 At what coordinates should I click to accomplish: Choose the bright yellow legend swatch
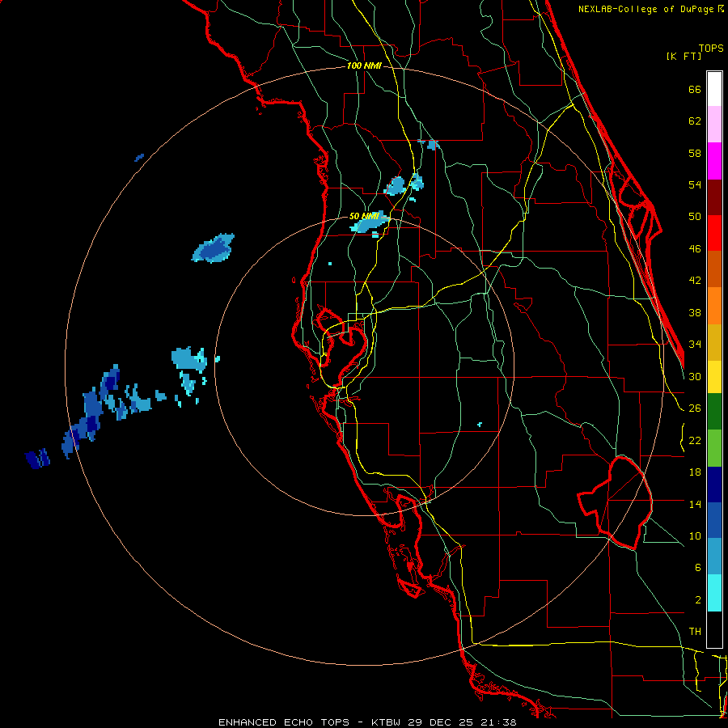[x=714, y=377]
